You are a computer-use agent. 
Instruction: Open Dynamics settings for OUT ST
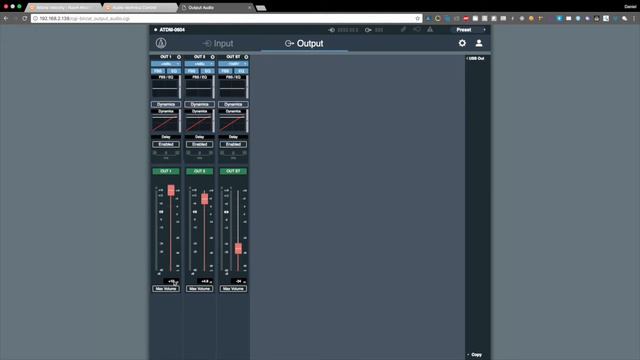pos(233,104)
